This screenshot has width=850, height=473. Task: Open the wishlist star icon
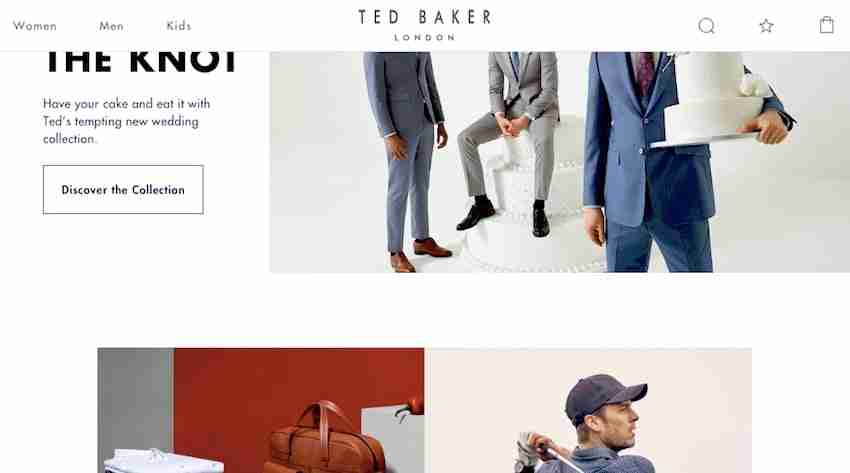[766, 25]
